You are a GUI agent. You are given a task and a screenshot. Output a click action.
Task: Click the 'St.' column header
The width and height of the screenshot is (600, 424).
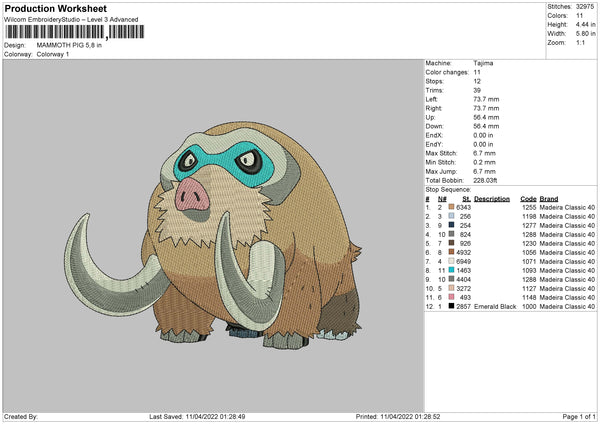pos(466,199)
